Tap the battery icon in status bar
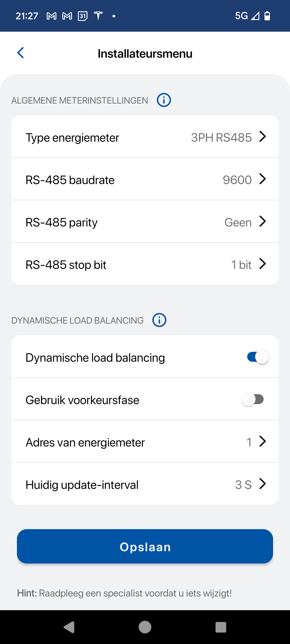Image resolution: width=290 pixels, height=644 pixels. (267, 16)
